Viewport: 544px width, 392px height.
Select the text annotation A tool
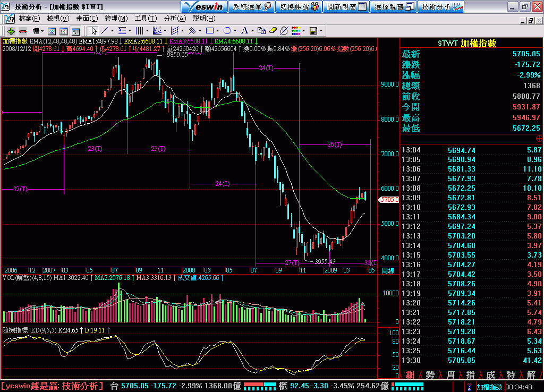pos(244,31)
